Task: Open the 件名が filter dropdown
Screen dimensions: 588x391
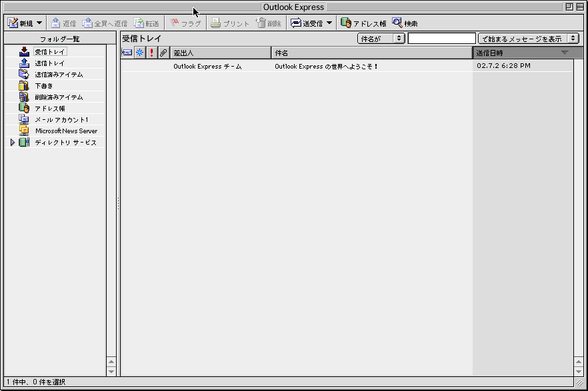Action: click(x=381, y=39)
